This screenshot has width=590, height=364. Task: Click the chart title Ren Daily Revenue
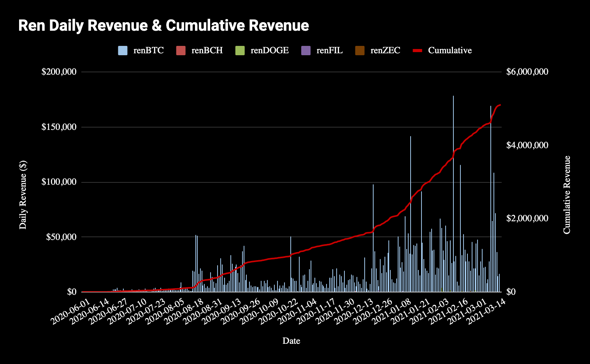point(163,26)
